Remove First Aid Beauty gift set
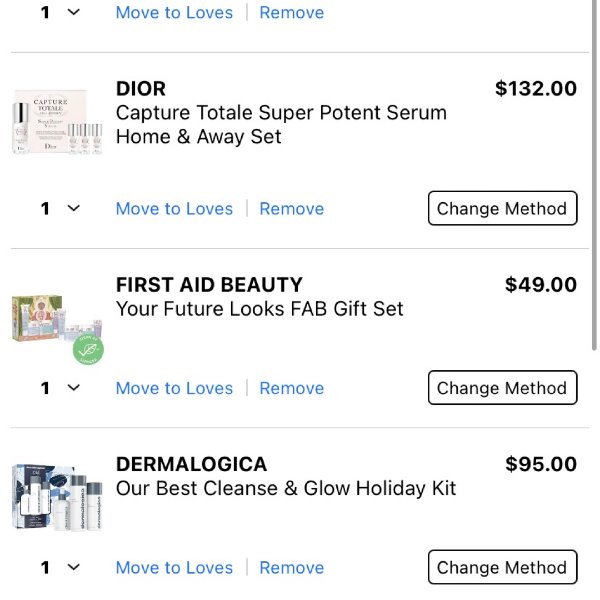 tap(292, 388)
